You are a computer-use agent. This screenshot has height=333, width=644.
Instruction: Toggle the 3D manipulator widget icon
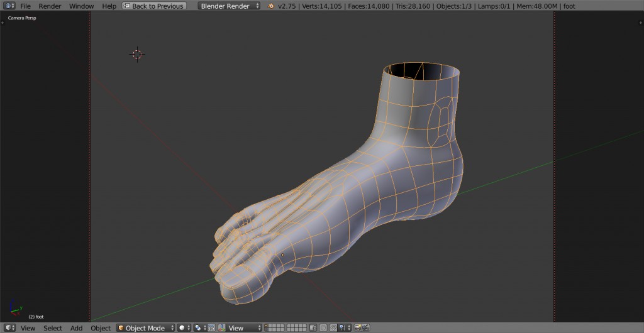pyautogui.click(x=222, y=328)
